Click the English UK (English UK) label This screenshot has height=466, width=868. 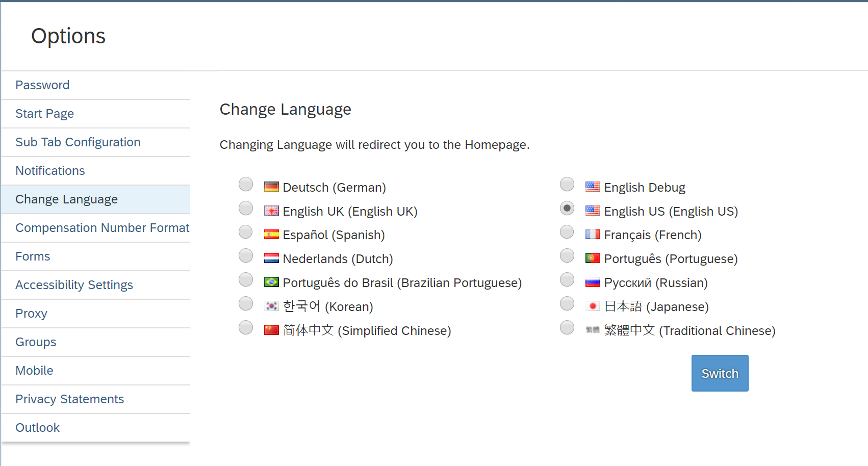coord(350,212)
